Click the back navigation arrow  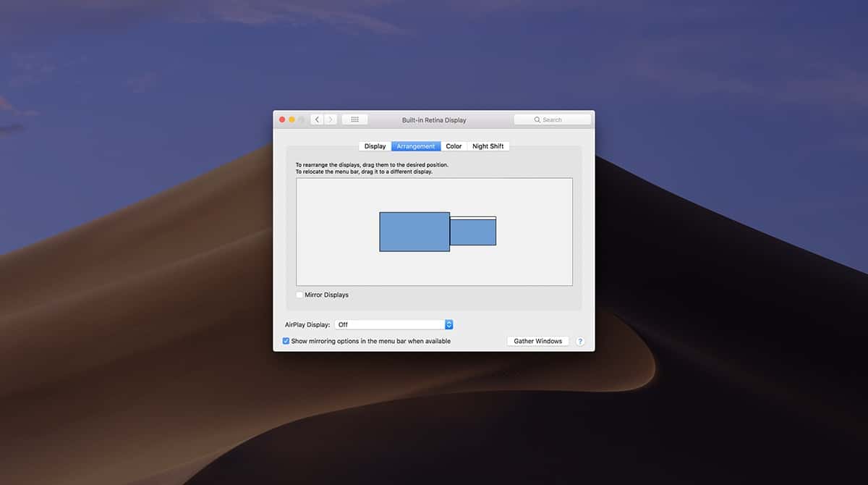(317, 119)
